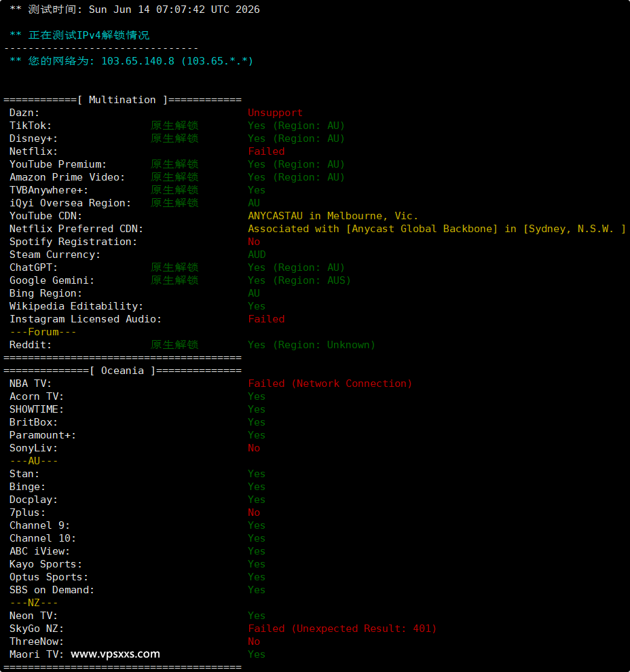This screenshot has width=630, height=672.
Task: Click the 'Wikipedia Editability:' label
Action: 76,306
